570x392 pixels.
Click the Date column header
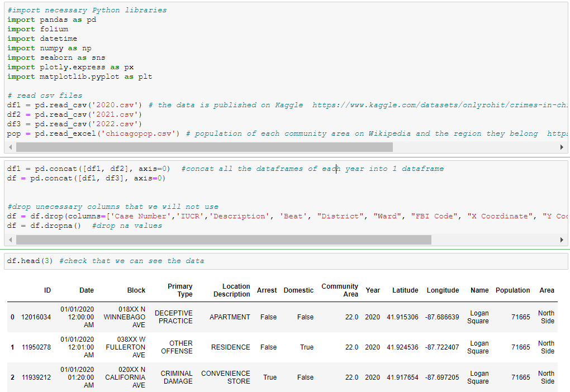(87, 290)
